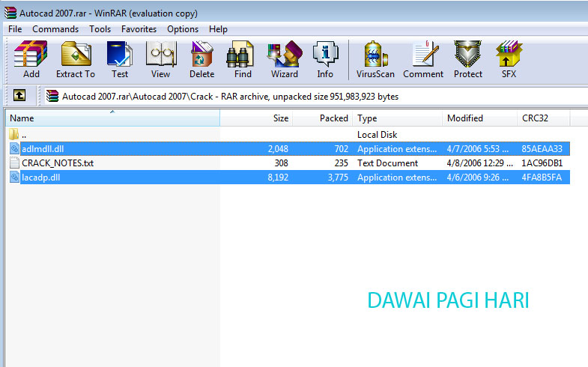
Task: Click the size value 2,048
Action: 278,149
